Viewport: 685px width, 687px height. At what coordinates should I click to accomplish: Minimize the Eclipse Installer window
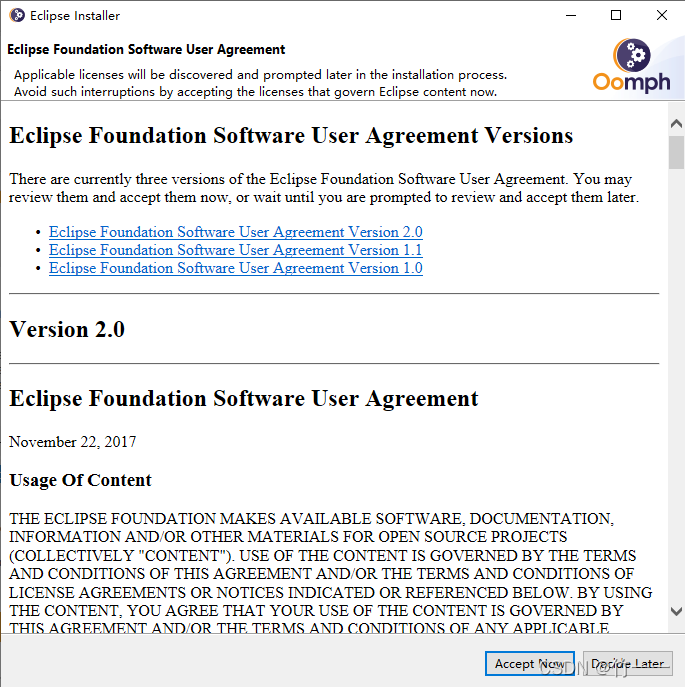571,15
